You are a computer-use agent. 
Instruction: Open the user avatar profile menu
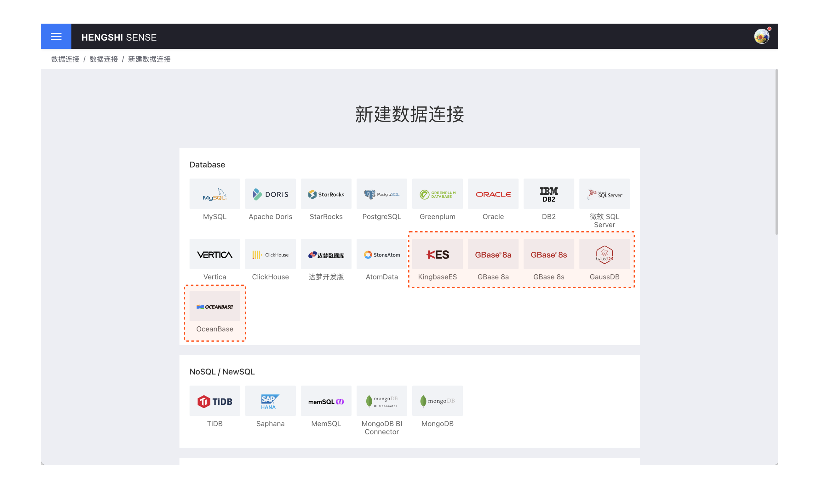coord(761,36)
